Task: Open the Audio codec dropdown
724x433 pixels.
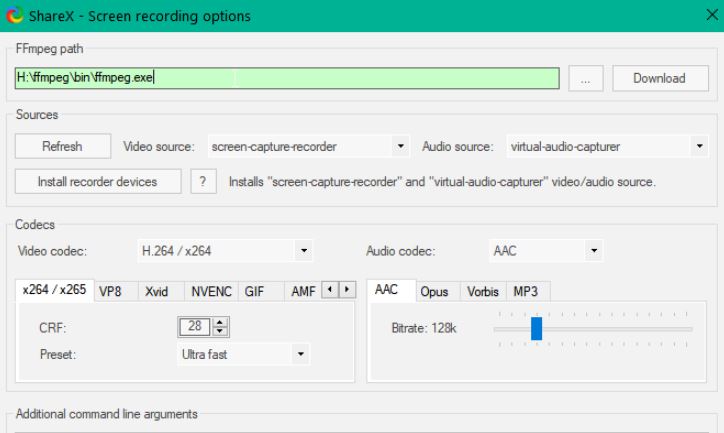Action: tap(546, 251)
